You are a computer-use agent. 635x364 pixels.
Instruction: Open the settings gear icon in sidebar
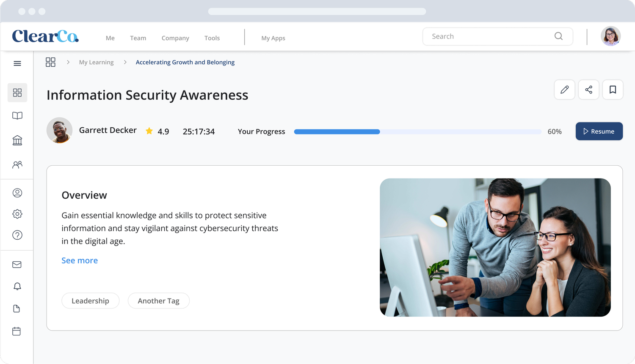click(x=17, y=214)
